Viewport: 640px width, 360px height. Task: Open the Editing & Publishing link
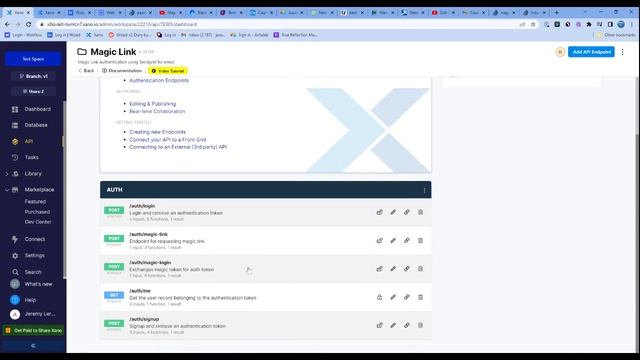pos(153,104)
